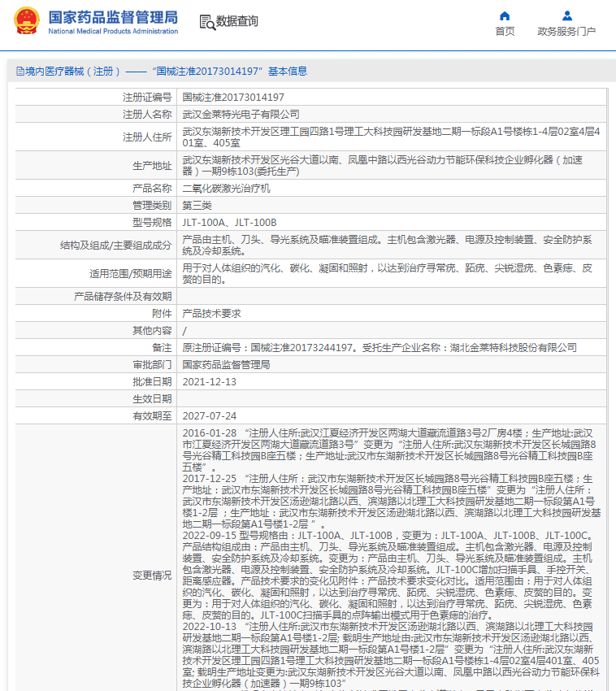The image size is (616, 691).
Task: Select 武汉金莱特光电子有限公司 cell
Action: click(x=241, y=115)
